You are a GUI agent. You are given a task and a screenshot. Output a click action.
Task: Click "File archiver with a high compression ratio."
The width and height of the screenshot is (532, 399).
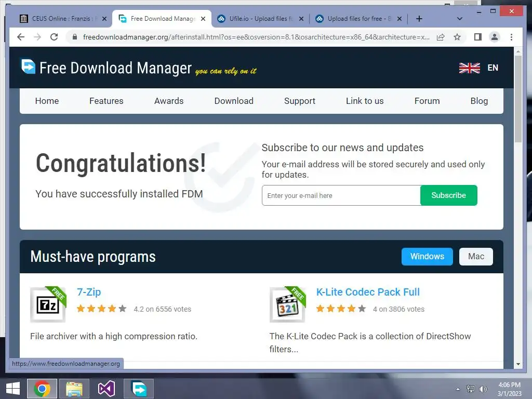[114, 336]
